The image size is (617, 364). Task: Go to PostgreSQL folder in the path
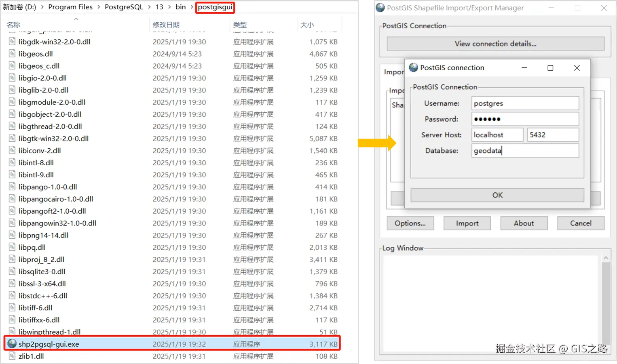(124, 7)
